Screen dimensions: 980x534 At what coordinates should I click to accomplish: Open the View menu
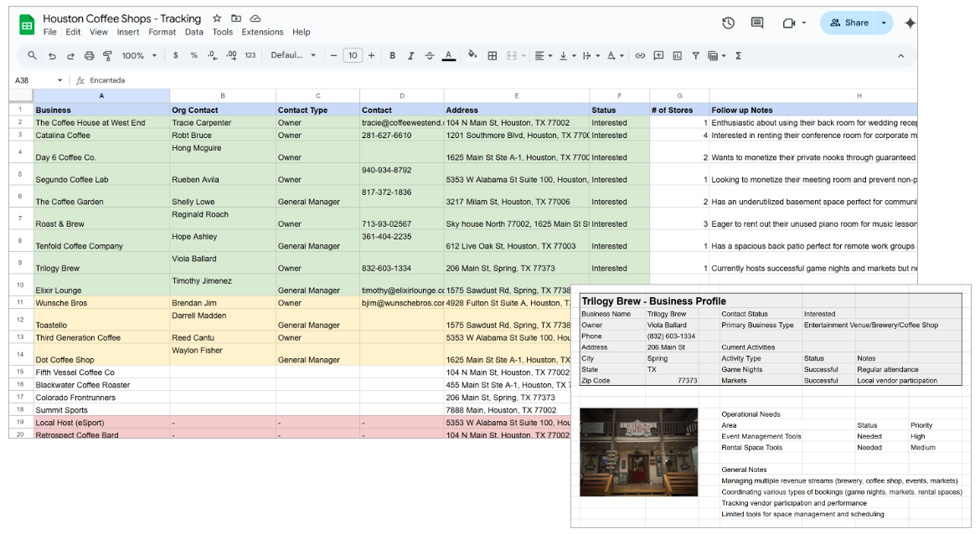pyautogui.click(x=98, y=32)
